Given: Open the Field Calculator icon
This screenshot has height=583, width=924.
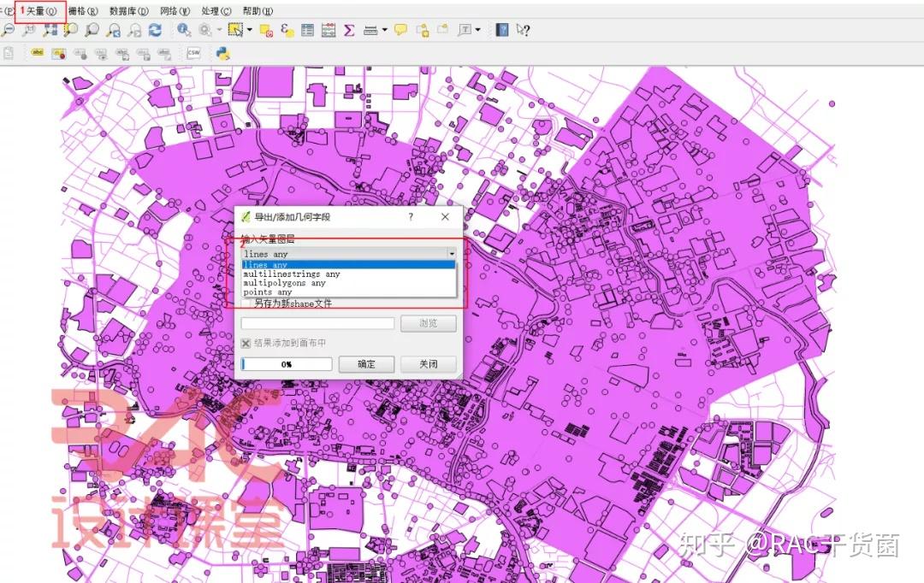Looking at the screenshot, I should 329,30.
